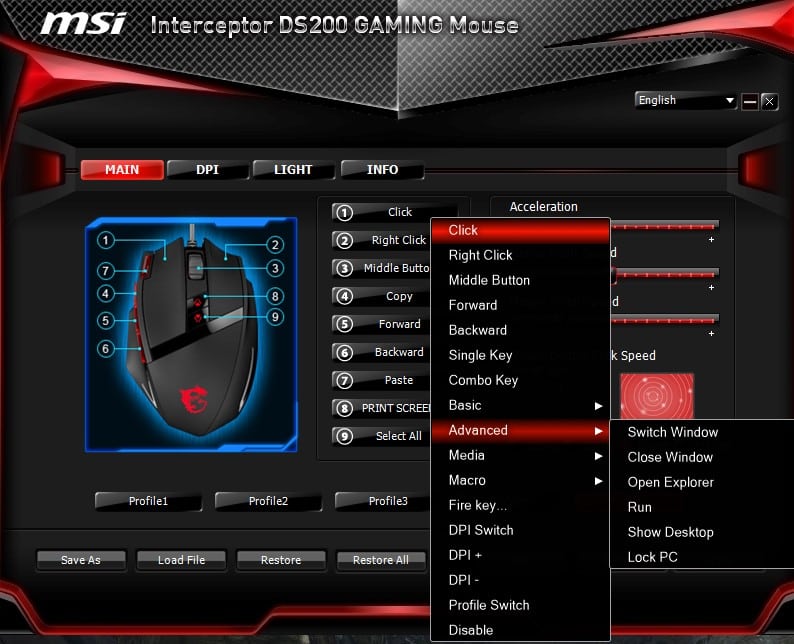Select Fire key... menu entry
The width and height of the screenshot is (794, 644).
(521, 505)
